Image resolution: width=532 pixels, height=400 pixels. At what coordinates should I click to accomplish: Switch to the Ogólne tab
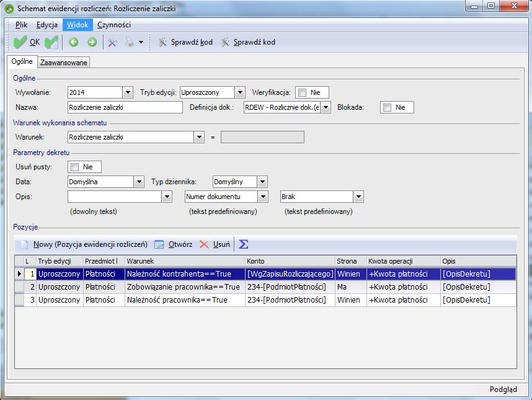[x=22, y=61]
